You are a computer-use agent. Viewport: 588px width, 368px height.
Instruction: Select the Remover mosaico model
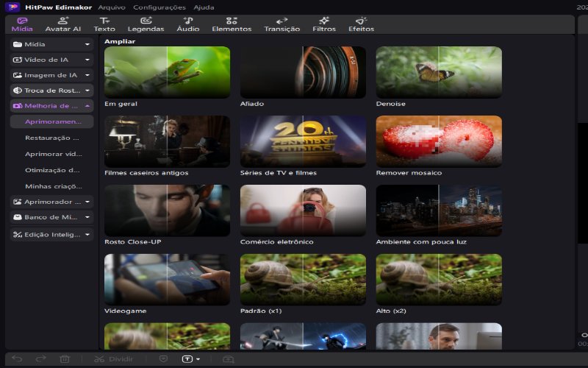pyautogui.click(x=439, y=141)
